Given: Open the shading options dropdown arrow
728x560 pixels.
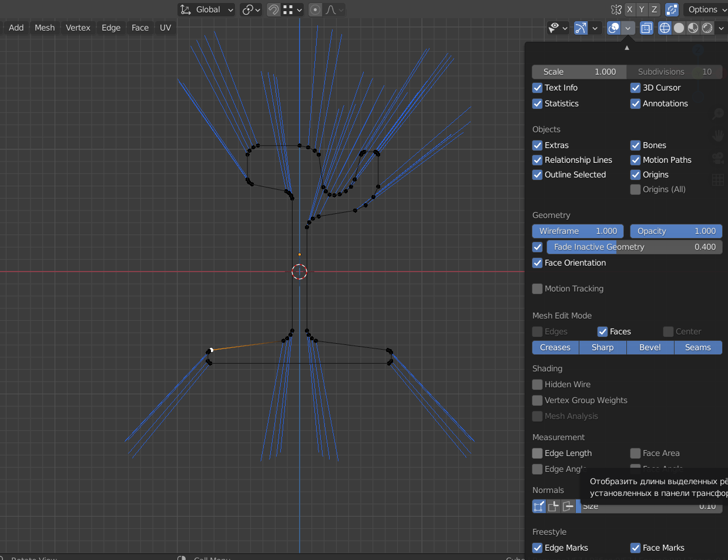Looking at the screenshot, I should (721, 28).
